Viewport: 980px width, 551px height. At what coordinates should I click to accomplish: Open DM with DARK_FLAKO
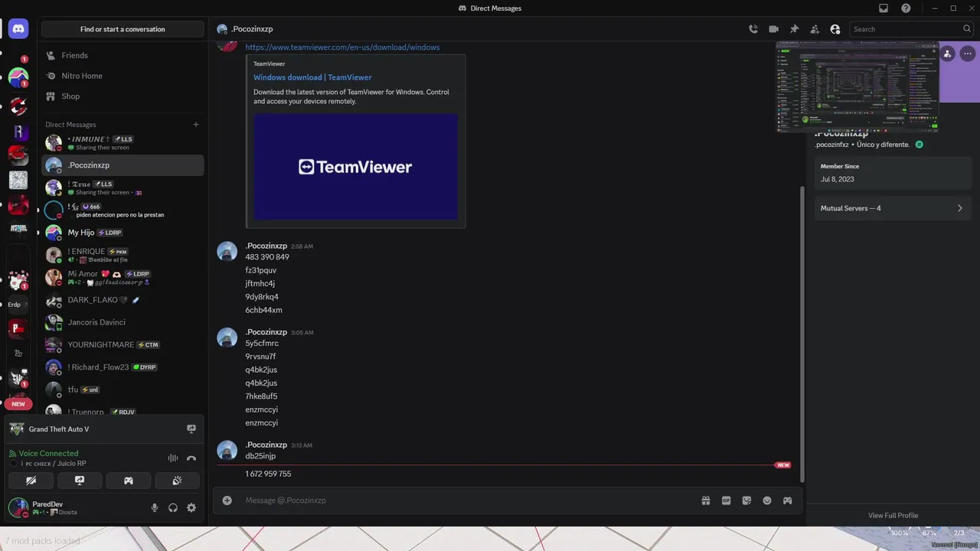point(122,300)
